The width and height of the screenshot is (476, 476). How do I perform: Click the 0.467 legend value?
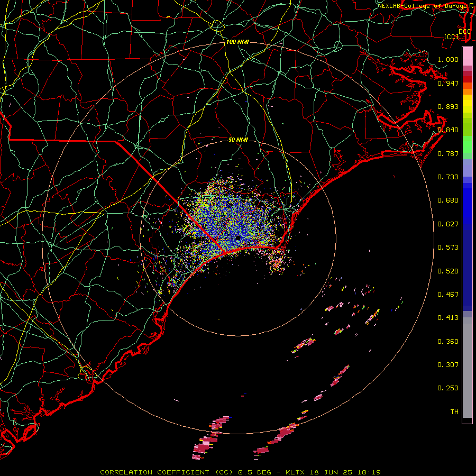click(x=448, y=294)
